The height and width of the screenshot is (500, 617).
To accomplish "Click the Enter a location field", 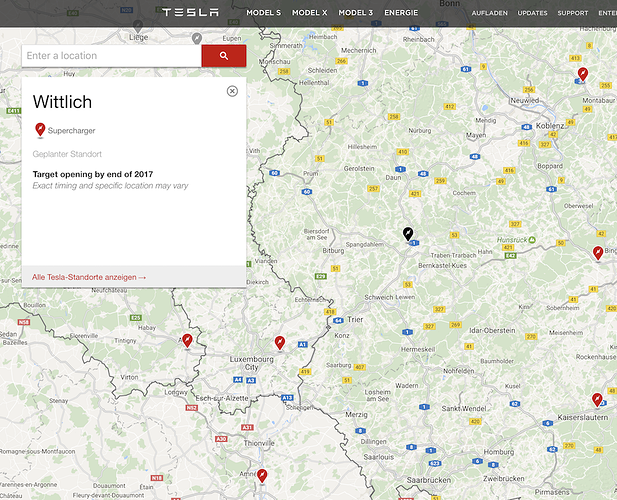I will tap(112, 56).
